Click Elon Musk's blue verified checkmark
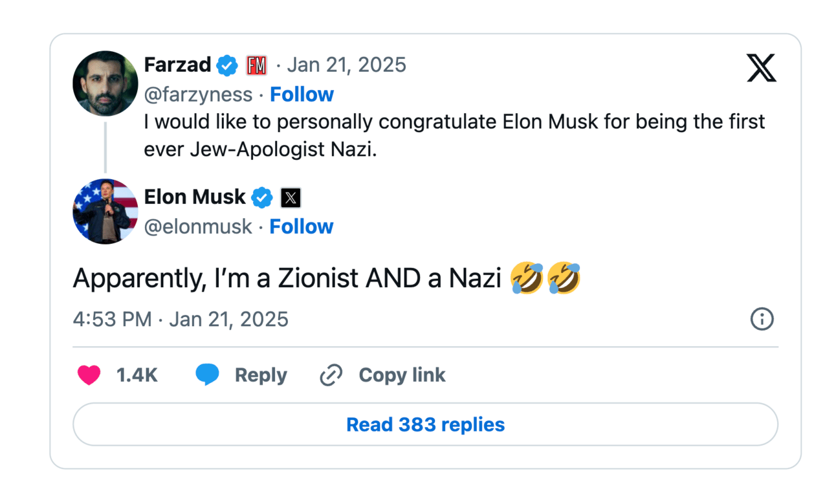Image resolution: width=836 pixels, height=504 pixels. click(262, 198)
